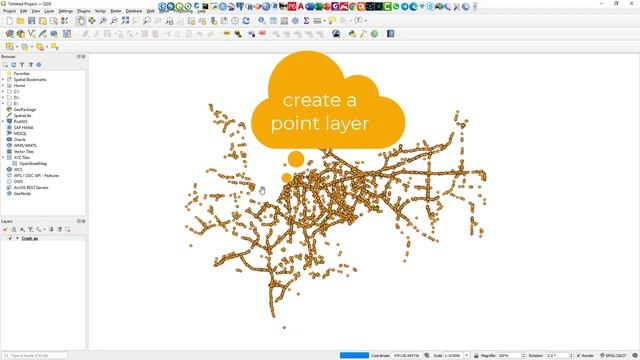The height and width of the screenshot is (360, 640).
Task: Click the blue progress bar in status bar
Action: coord(354,356)
